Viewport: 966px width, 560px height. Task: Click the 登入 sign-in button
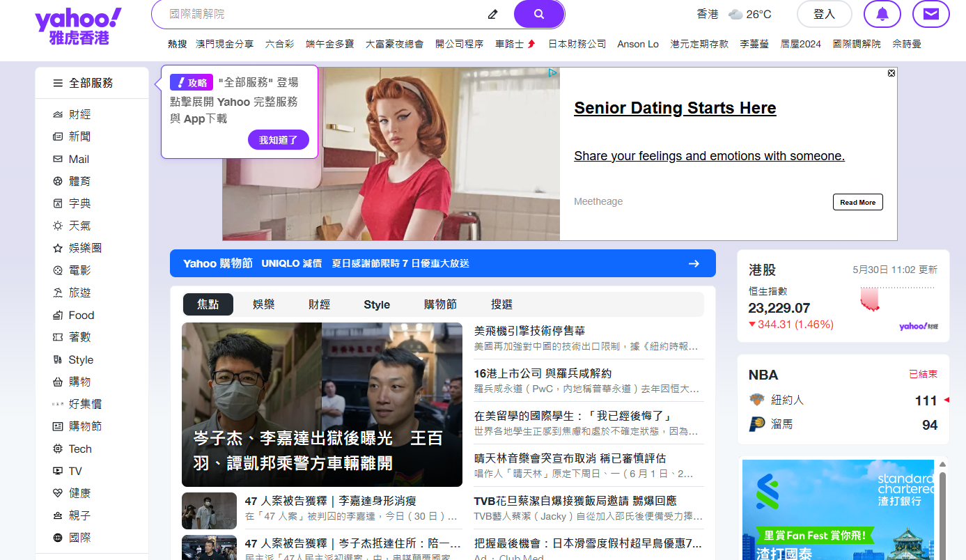coord(825,14)
